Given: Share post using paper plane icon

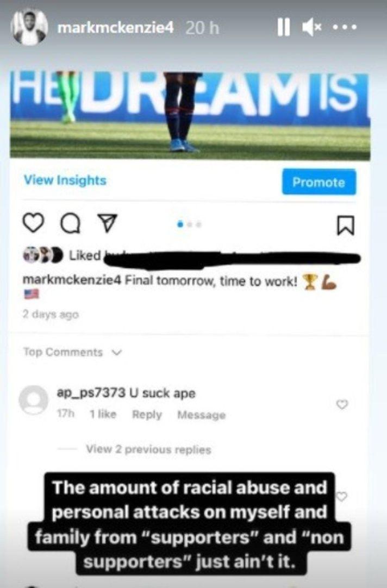Looking at the screenshot, I should pos(107,223).
